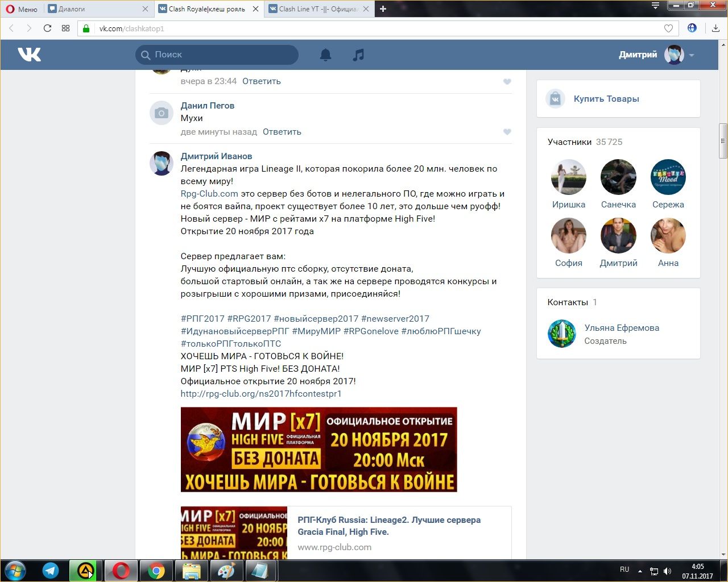This screenshot has height=582, width=728.
Task: Open the tabs menu icon in title bar
Action: (655, 6)
